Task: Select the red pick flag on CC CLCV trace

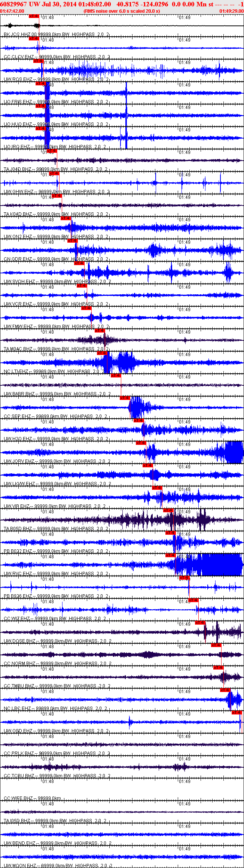Action: click(34, 39)
